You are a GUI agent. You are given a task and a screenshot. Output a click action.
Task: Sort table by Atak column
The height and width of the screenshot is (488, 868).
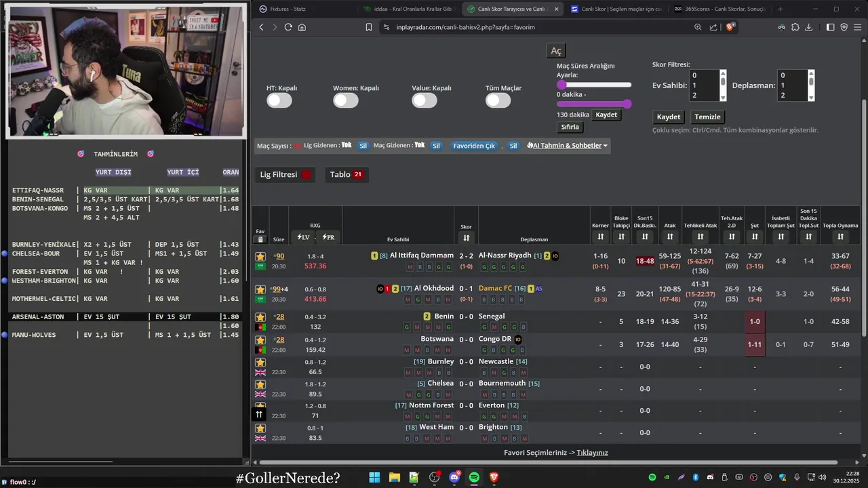click(670, 237)
